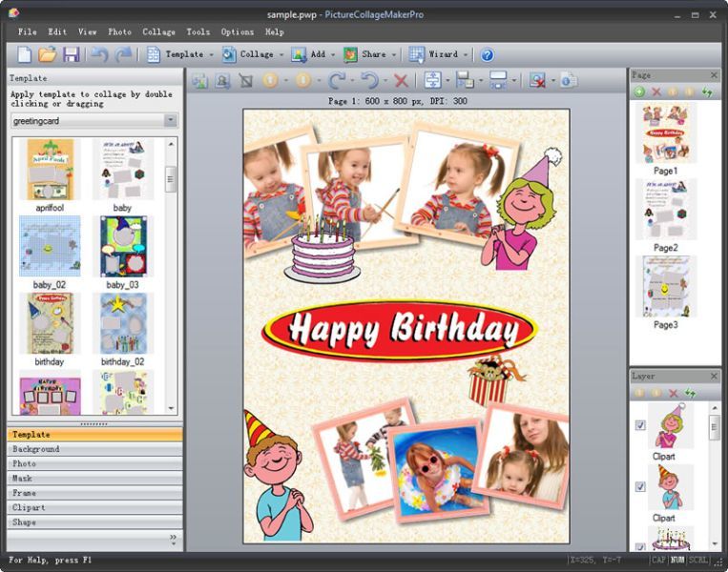Click the Add photo toolbar icon

(x=299, y=54)
